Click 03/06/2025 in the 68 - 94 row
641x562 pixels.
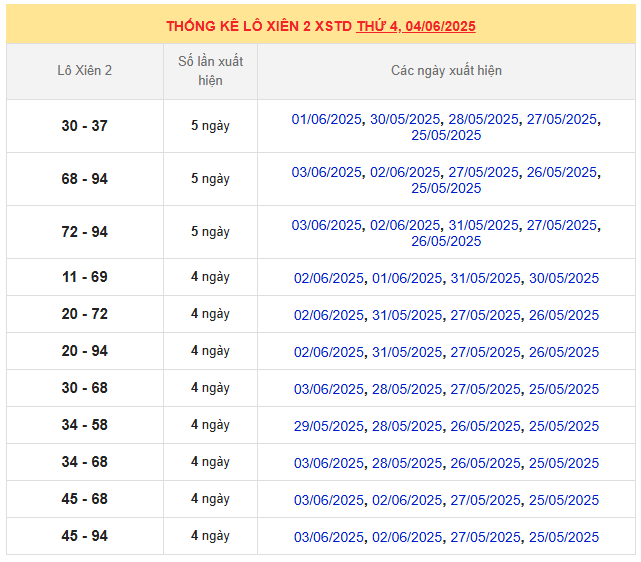pos(326,172)
